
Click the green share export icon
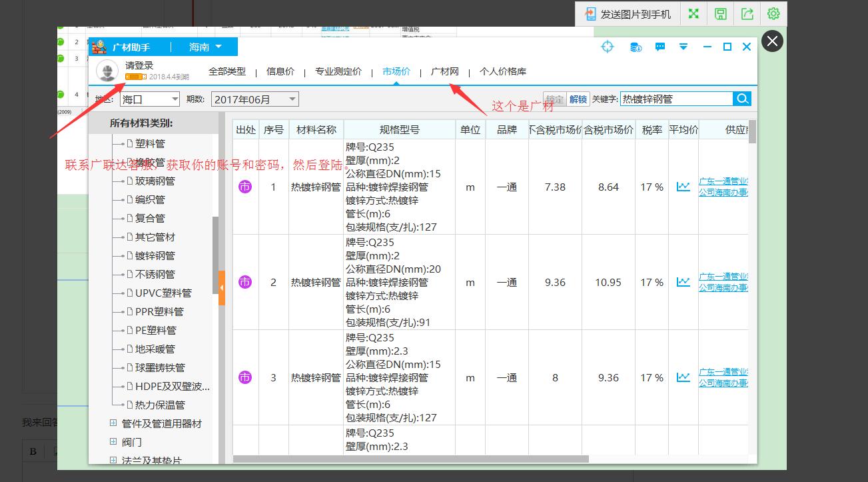747,14
